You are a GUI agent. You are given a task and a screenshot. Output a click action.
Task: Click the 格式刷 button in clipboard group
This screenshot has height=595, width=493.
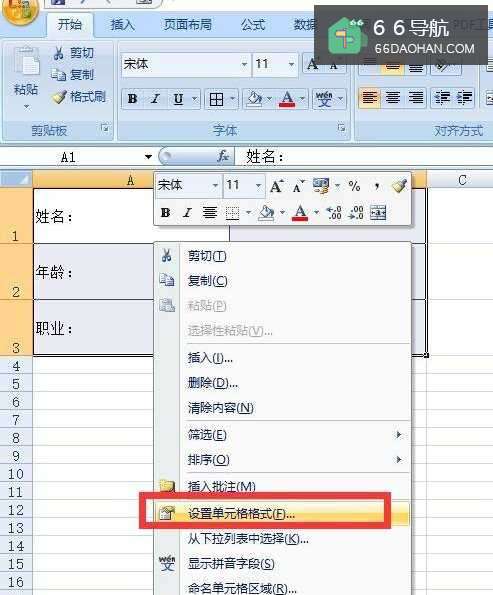tap(79, 97)
